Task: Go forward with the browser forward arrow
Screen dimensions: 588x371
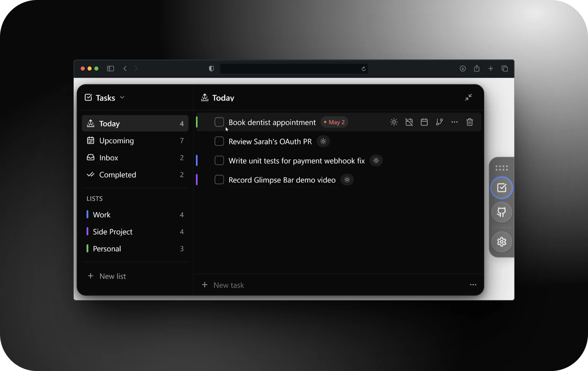Action: [136, 69]
